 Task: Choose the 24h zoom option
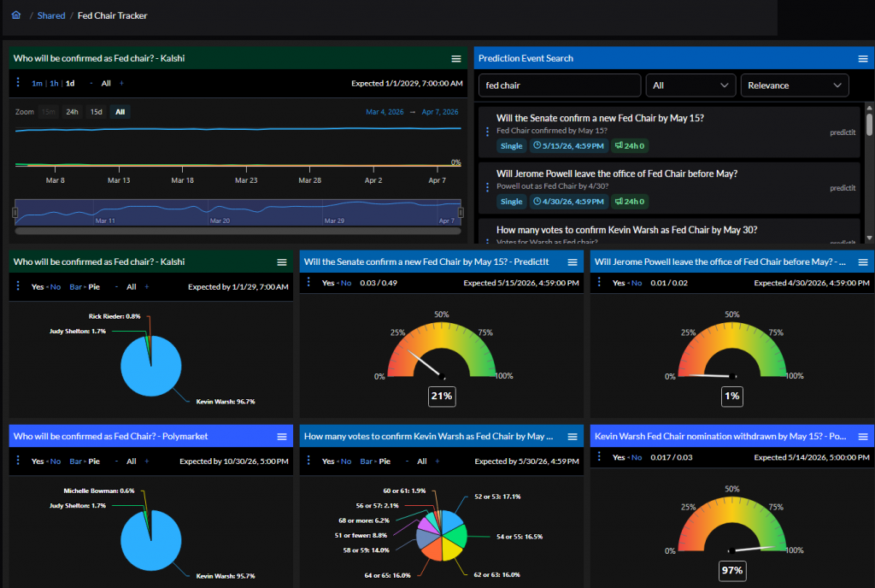pyautogui.click(x=73, y=112)
